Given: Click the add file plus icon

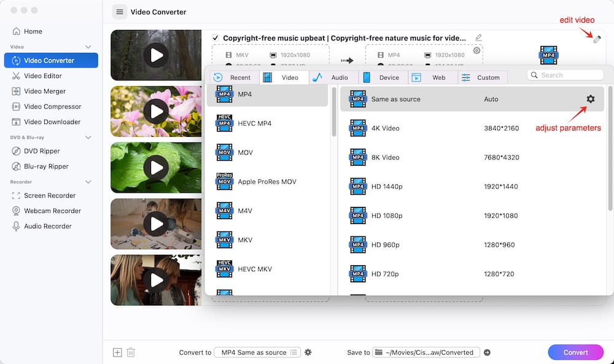Looking at the screenshot, I should (117, 352).
